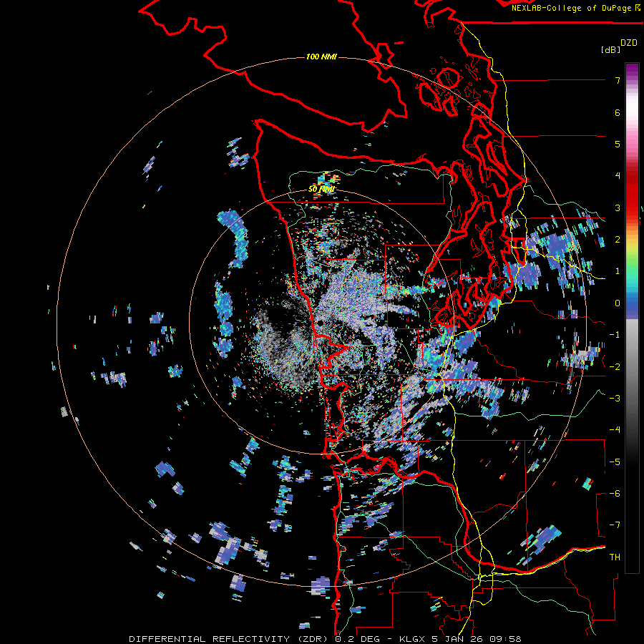Screen dimensions: 644x644
Task: Click the -1 value on color scale
Action: point(615,335)
